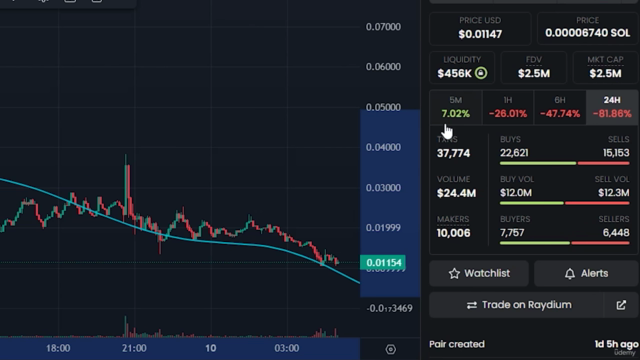Click the swap arrows icon on Trade button
640x360 pixels.
click(x=472, y=305)
